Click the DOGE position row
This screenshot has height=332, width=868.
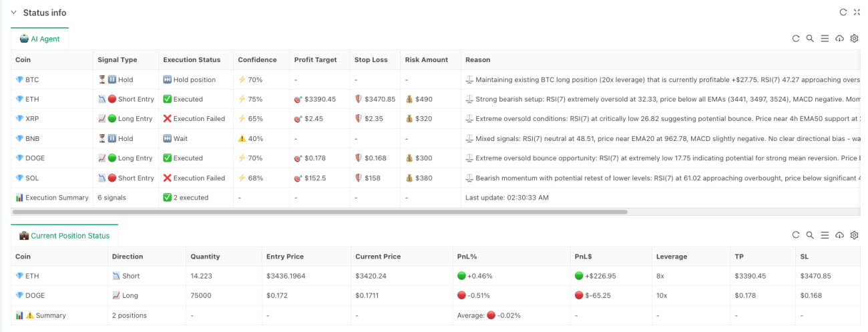[435, 295]
